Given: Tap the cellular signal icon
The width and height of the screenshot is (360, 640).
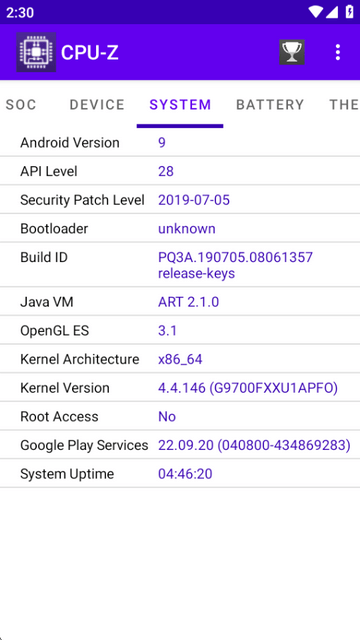Looking at the screenshot, I should [332, 12].
